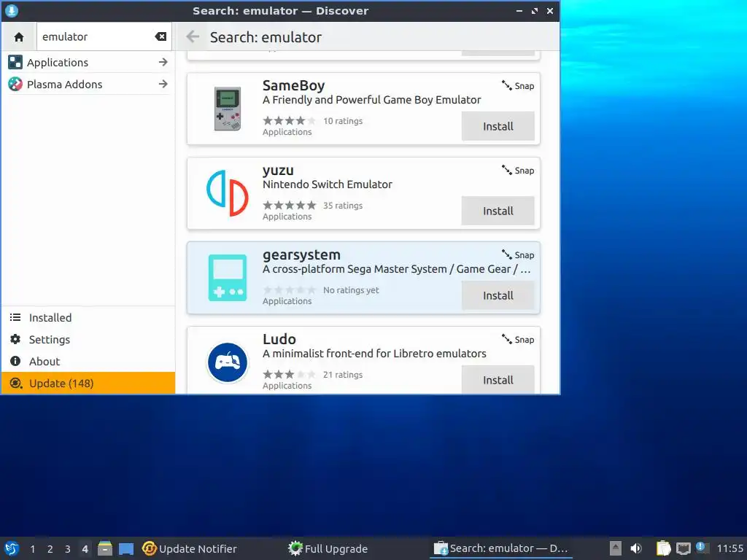Clear the emulator search text

click(160, 36)
